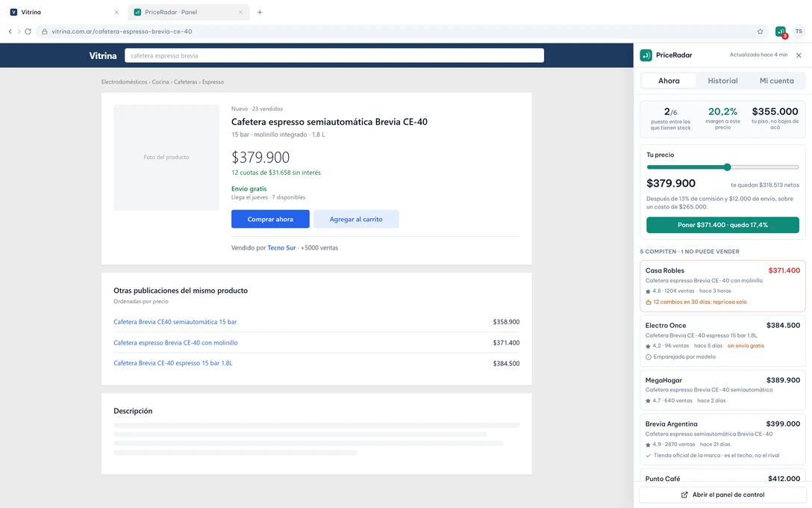Click the Descripción heading
The height and width of the screenshot is (508, 812).
coord(133,411)
